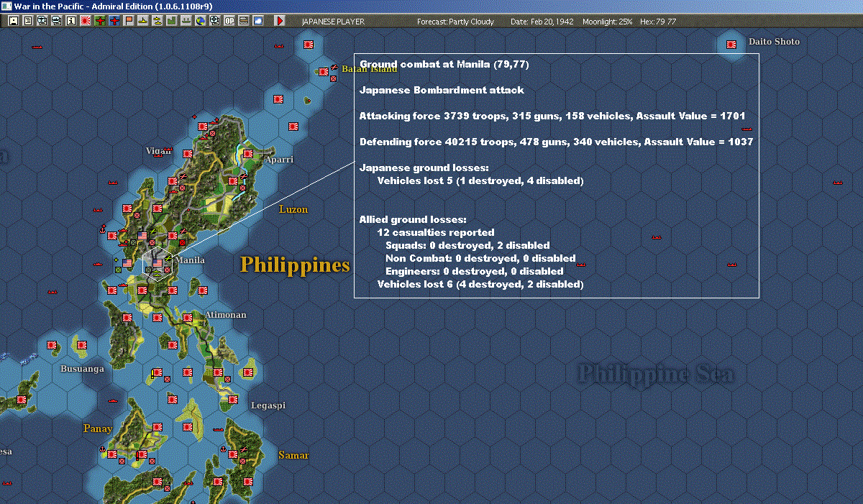The image size is (863, 504).
Task: Click the orange flag toolbar icon
Action: tap(129, 21)
